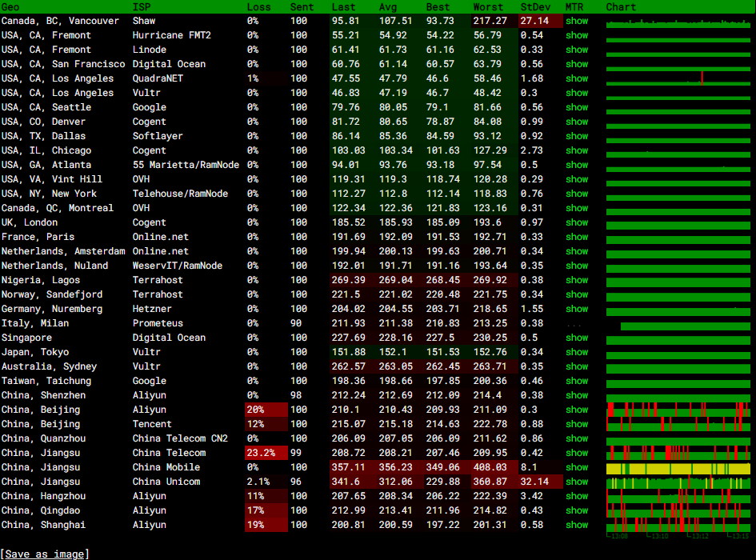The height and width of the screenshot is (560, 756).
Task: Show MTR for Quanzhou China Telecom CN2
Action: (x=577, y=438)
